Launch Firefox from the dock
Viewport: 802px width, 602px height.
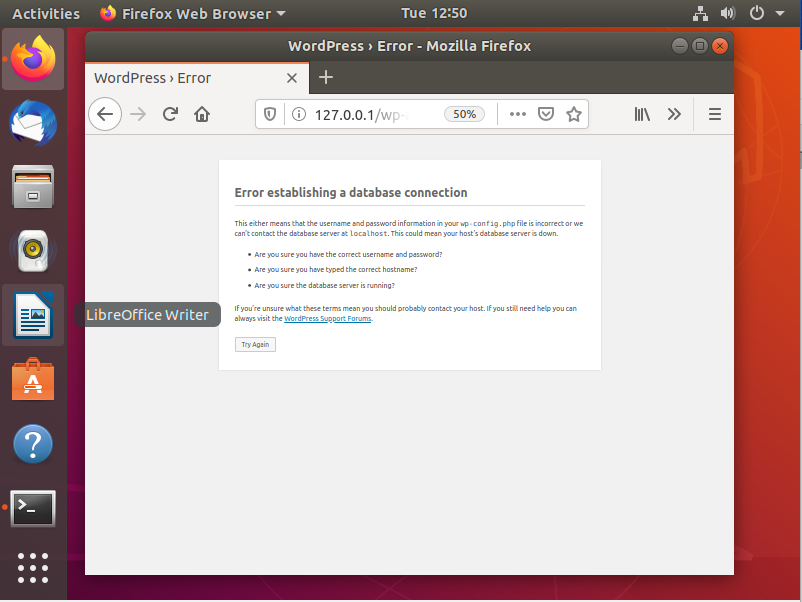tap(33, 59)
